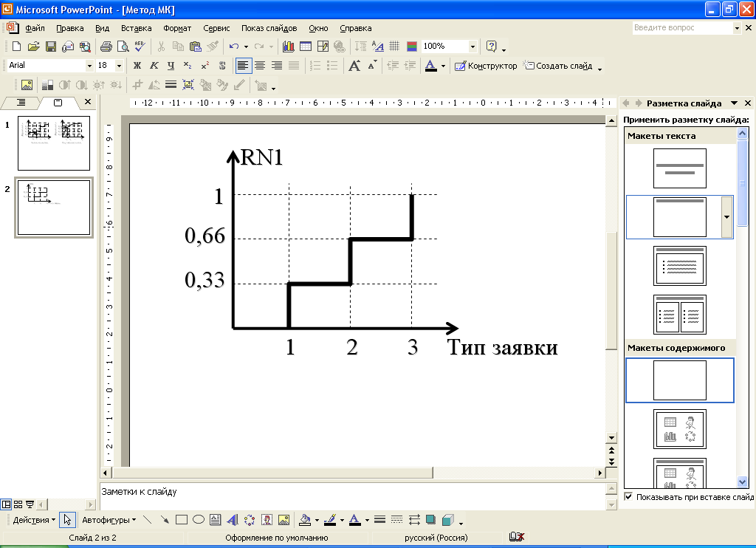Click the Line Color brush icon
Viewport: 756px width, 548px height.
(x=330, y=520)
